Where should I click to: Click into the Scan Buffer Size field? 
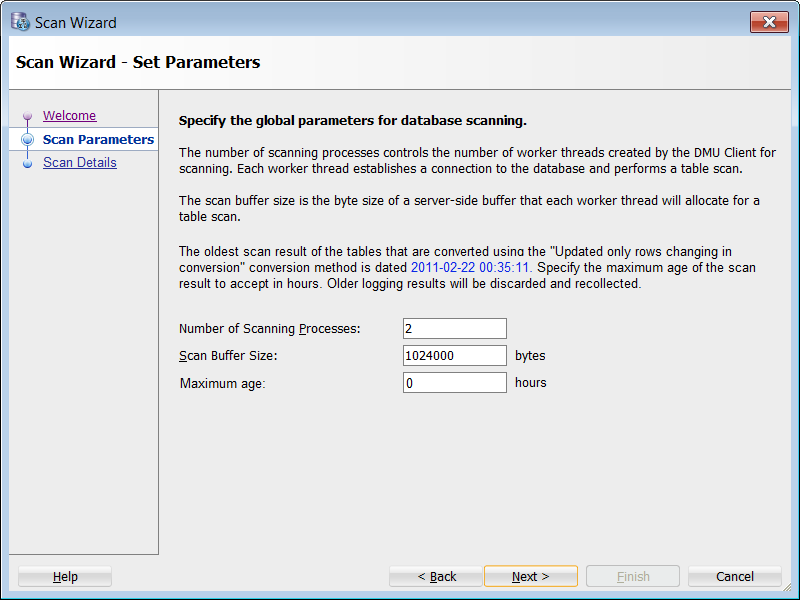pyautogui.click(x=454, y=355)
